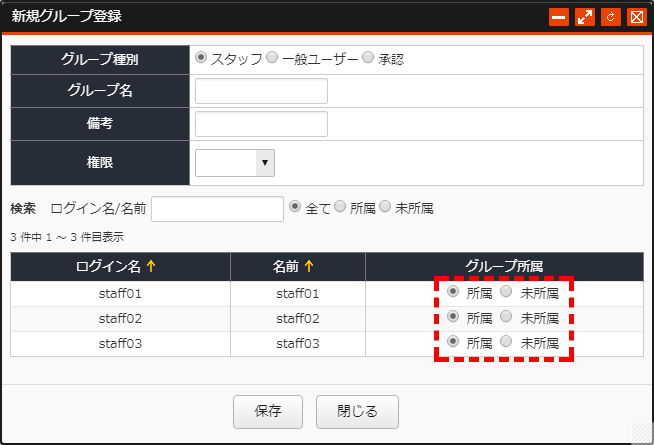Set staff02 to 所属
This screenshot has height=445, width=654.
point(453,316)
